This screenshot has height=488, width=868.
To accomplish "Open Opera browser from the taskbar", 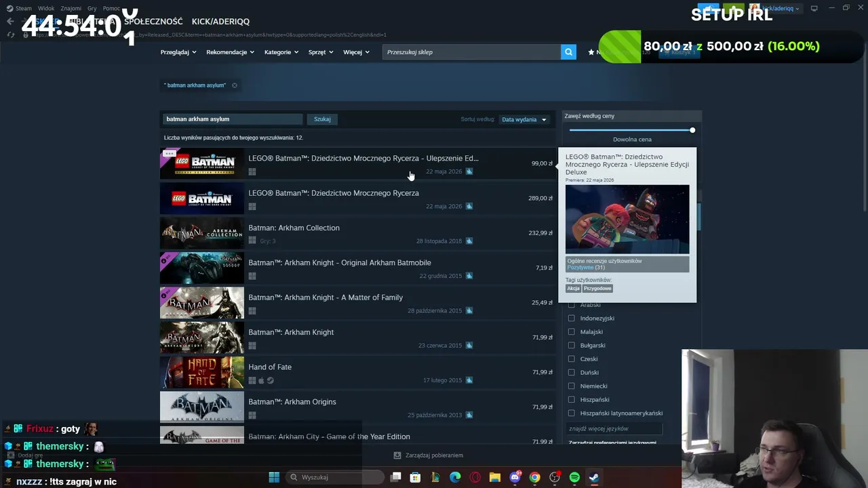I will 475,477.
